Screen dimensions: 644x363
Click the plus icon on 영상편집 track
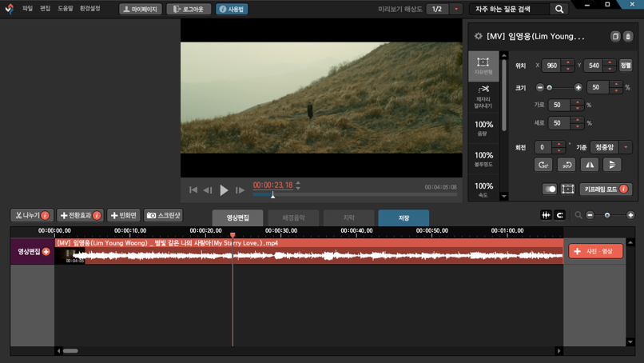pos(46,252)
